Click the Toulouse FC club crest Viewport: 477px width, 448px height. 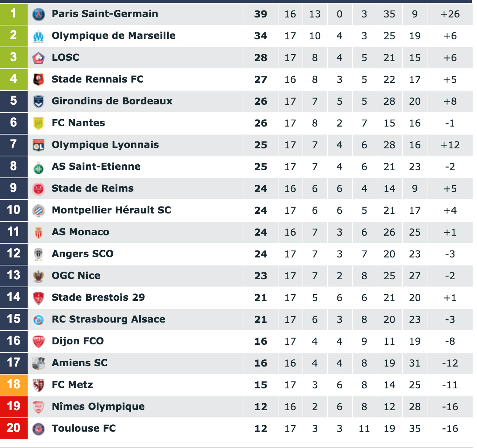click(39, 429)
